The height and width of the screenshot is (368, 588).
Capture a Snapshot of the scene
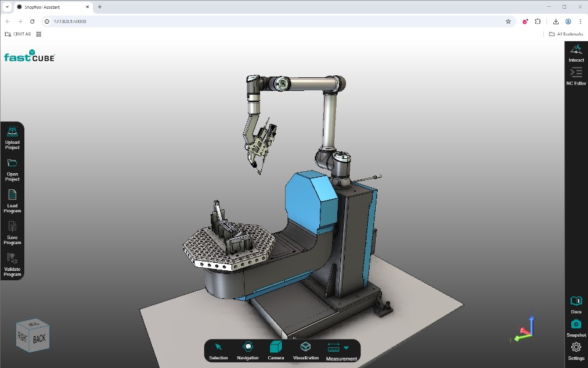click(576, 324)
